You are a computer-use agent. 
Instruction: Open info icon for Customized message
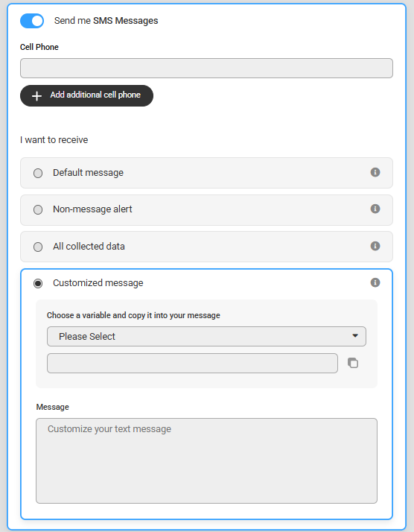[375, 282]
